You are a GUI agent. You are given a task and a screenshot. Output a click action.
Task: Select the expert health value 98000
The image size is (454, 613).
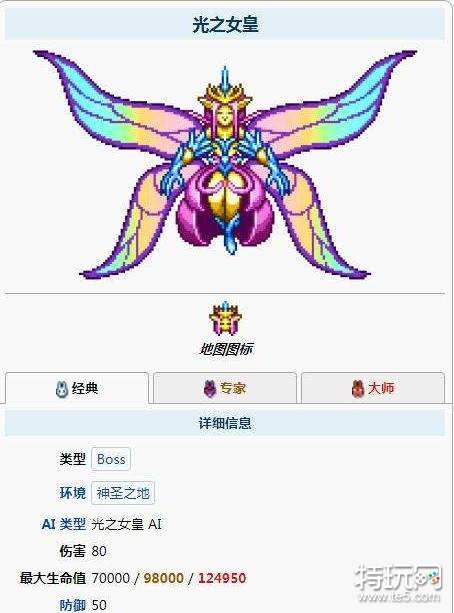(x=163, y=578)
